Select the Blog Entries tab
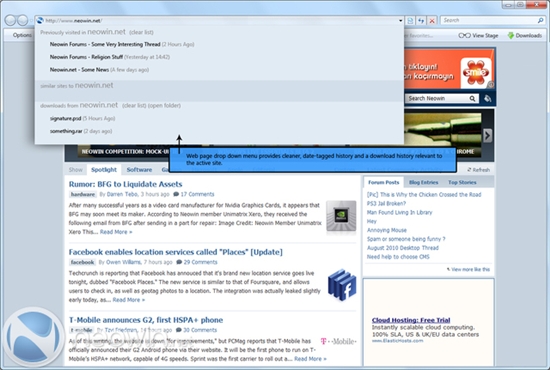The height and width of the screenshot is (370, 550). [x=423, y=182]
